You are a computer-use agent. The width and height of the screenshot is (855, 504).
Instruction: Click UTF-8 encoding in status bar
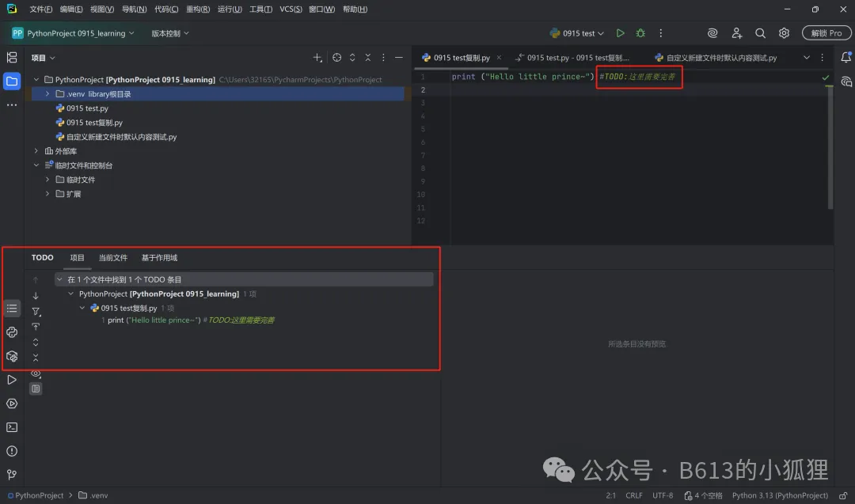pyautogui.click(x=663, y=495)
